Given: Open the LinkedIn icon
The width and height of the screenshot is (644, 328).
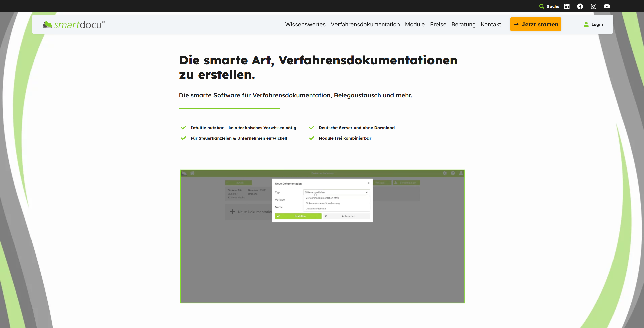Looking at the screenshot, I should click(567, 6).
